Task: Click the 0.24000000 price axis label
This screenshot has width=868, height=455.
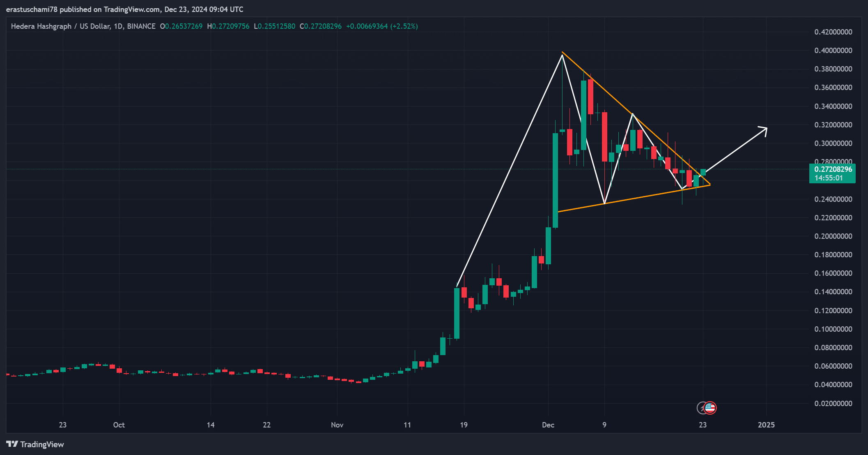Action: pos(834,199)
